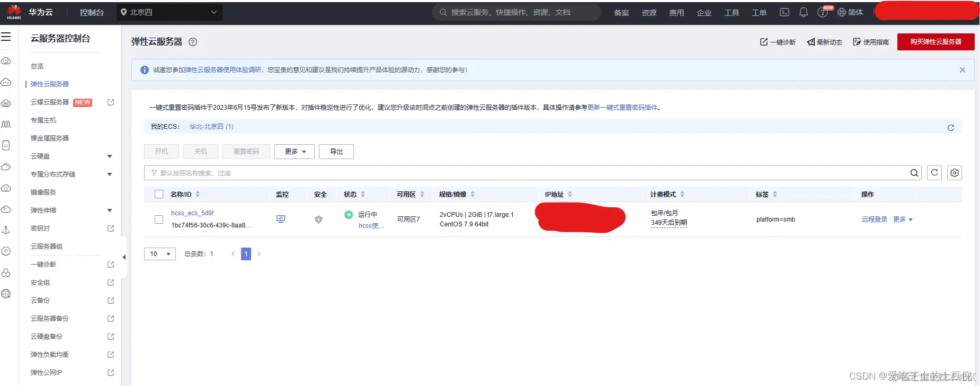The height and width of the screenshot is (386, 980).
Task: Open the notifications bell
Action: click(804, 12)
